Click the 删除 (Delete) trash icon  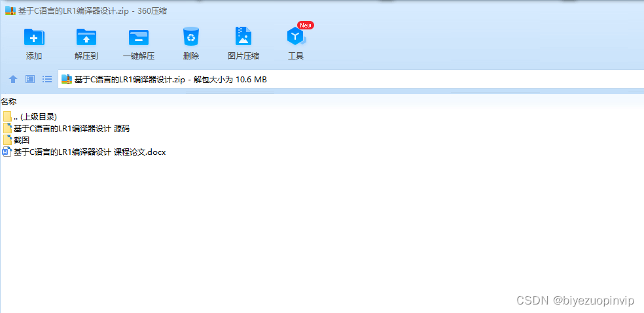191,37
